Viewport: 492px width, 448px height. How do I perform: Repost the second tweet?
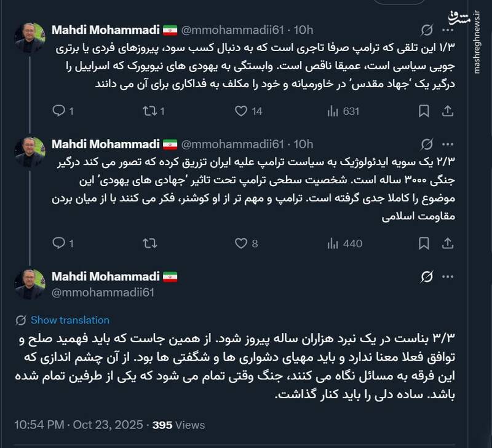point(149,244)
